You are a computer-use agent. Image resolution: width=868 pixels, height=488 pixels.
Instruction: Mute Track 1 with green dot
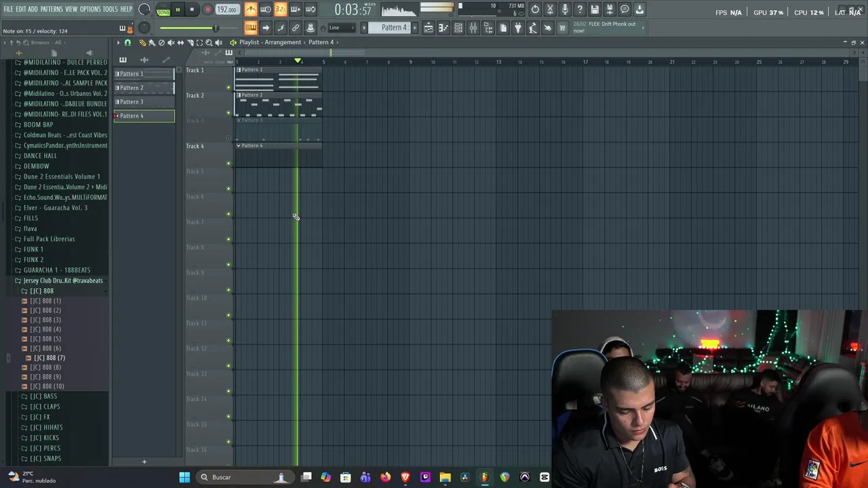tap(229, 87)
